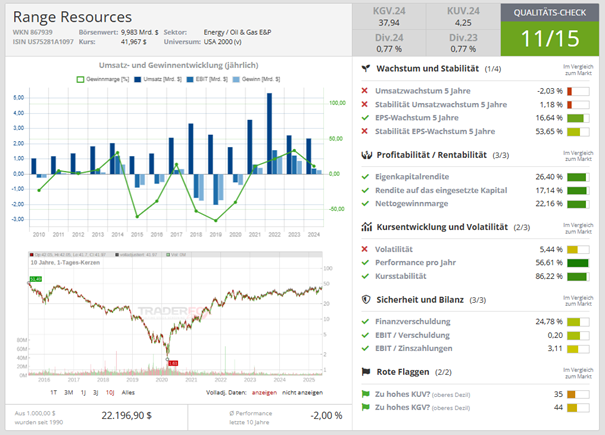Click the black flag icon beside Rote Flaggen

tap(366, 372)
